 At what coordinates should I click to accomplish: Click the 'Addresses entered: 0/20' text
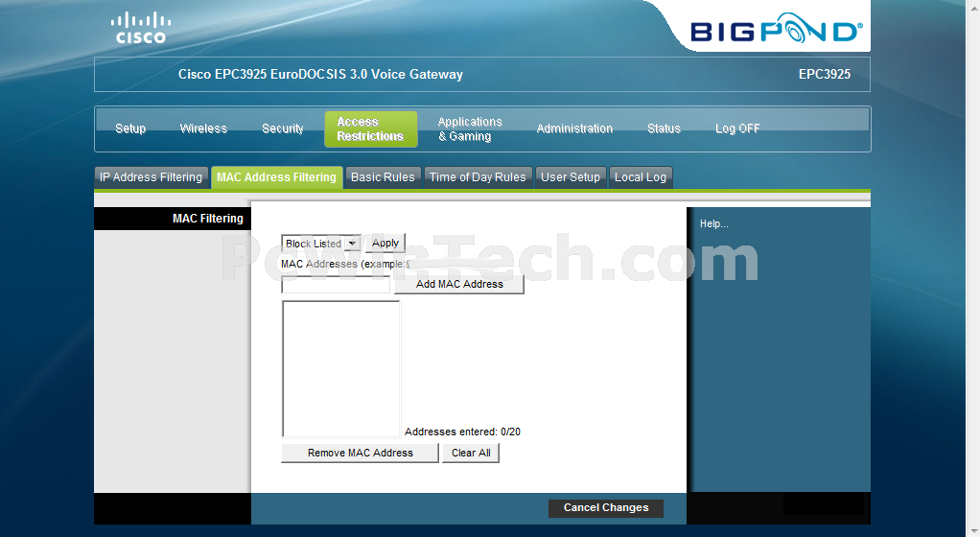click(462, 432)
